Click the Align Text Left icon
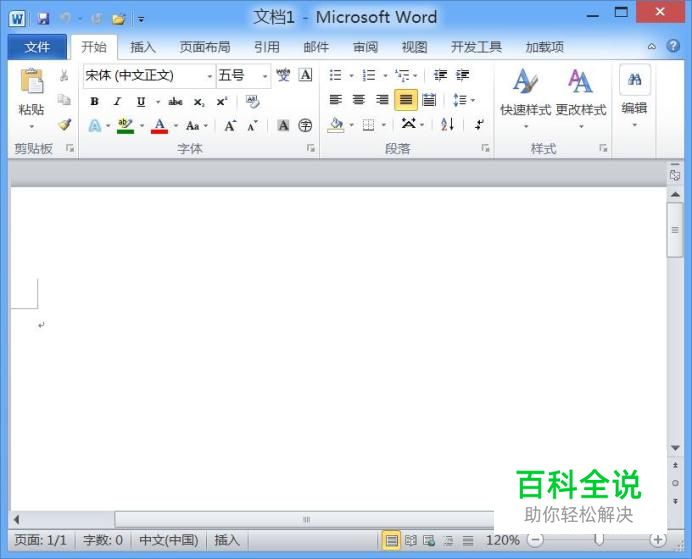Screen dimensions: 692x559 pos(336,100)
